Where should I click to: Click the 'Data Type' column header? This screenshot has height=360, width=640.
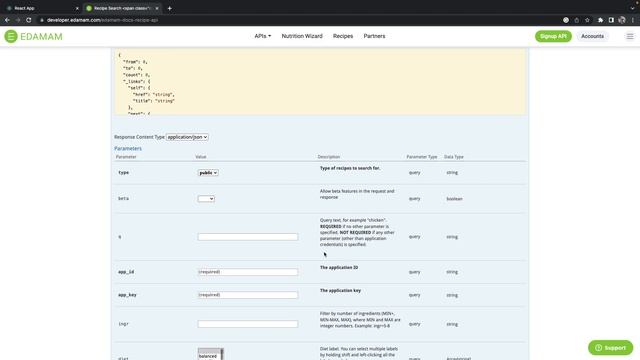click(x=453, y=157)
